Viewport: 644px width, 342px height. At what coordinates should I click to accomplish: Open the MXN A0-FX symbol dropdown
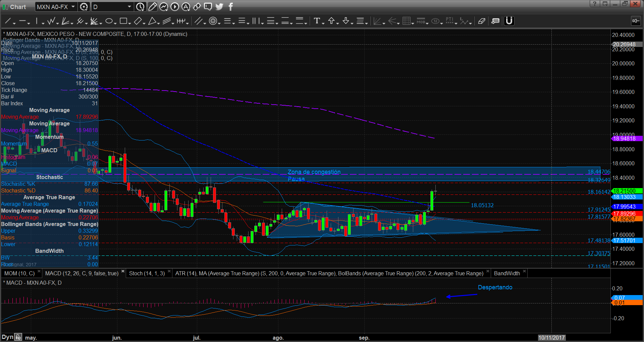pyautogui.click(x=73, y=7)
